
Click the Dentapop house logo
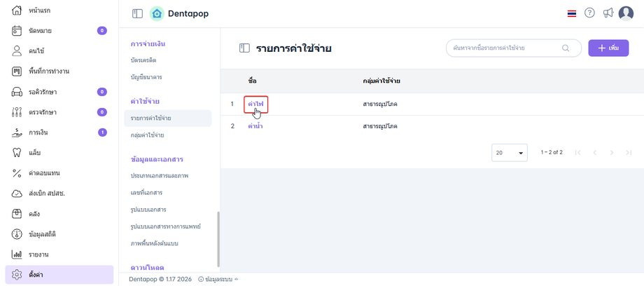tap(157, 13)
